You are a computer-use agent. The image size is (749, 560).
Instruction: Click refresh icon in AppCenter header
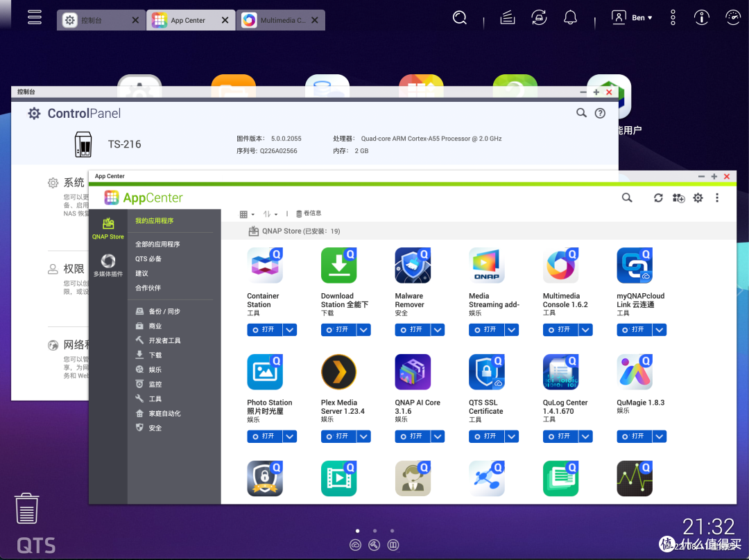tap(658, 198)
